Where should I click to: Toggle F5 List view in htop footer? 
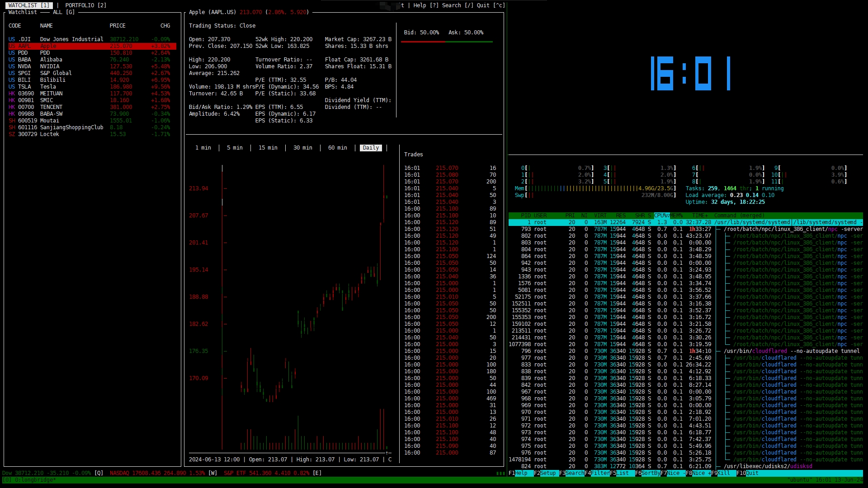pos(622,473)
